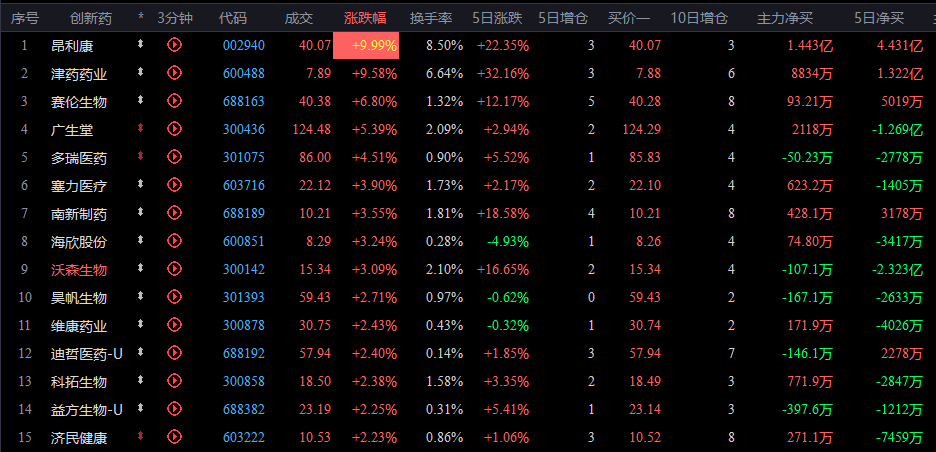Click the 买价一 column header
Image resolution: width=936 pixels, height=452 pixels.
coord(629,19)
